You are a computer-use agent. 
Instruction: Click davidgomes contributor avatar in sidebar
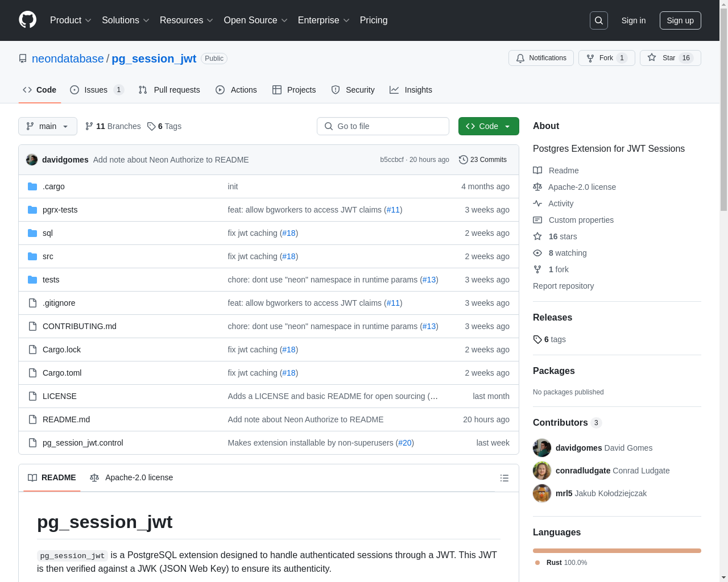coord(542,448)
